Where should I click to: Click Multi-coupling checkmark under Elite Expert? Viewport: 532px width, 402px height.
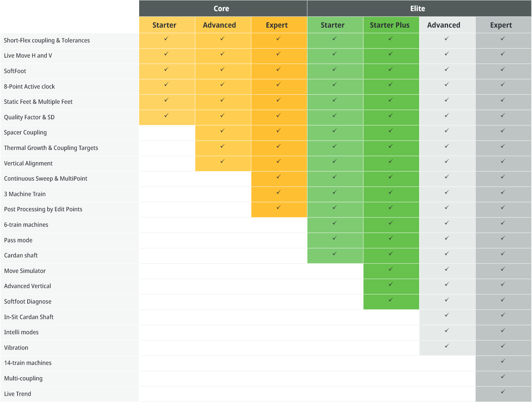point(503,376)
